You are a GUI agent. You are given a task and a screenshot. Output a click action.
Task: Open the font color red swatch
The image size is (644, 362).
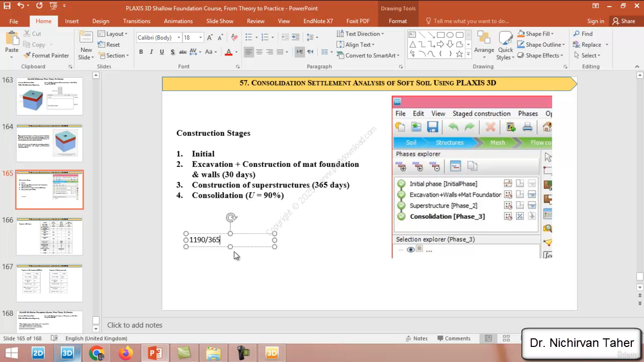[x=228, y=52]
